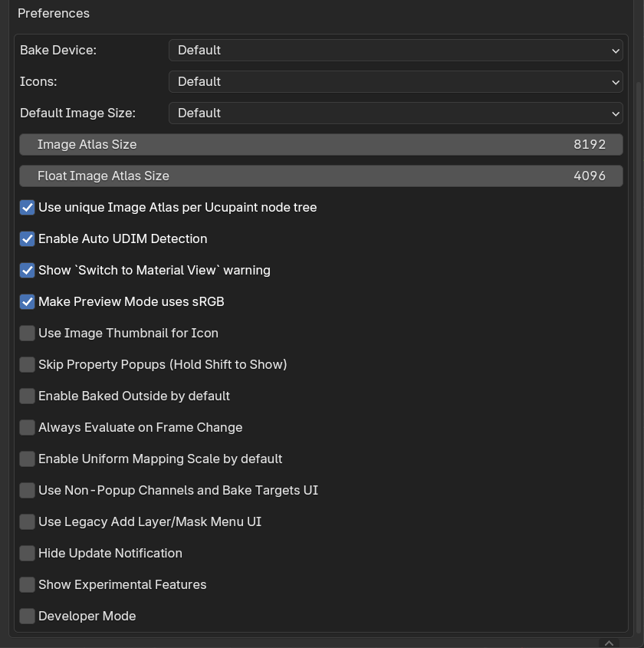Enable Show Experimental Features

tap(28, 584)
